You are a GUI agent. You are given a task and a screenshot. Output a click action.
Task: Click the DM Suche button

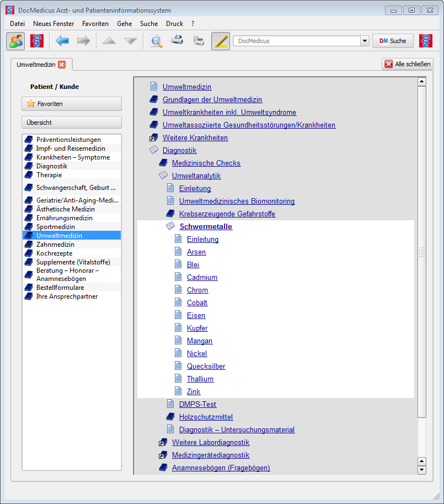click(393, 41)
